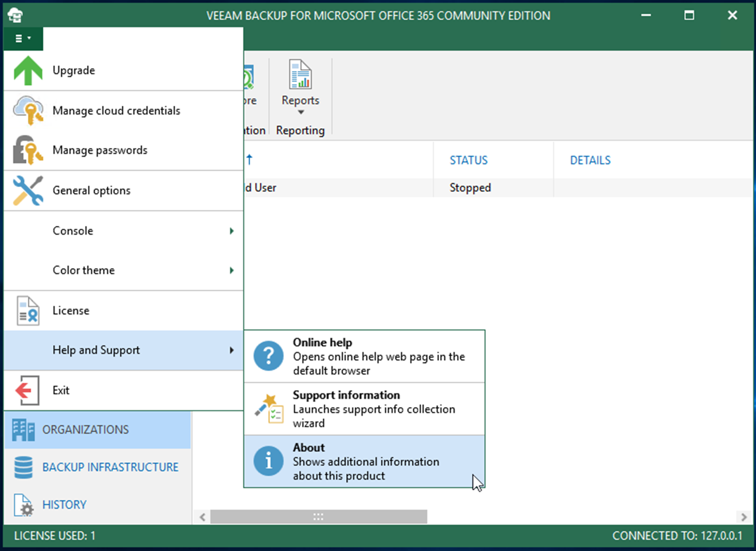756x551 pixels.
Task: Choose the Console menu entry
Action: [x=124, y=231]
